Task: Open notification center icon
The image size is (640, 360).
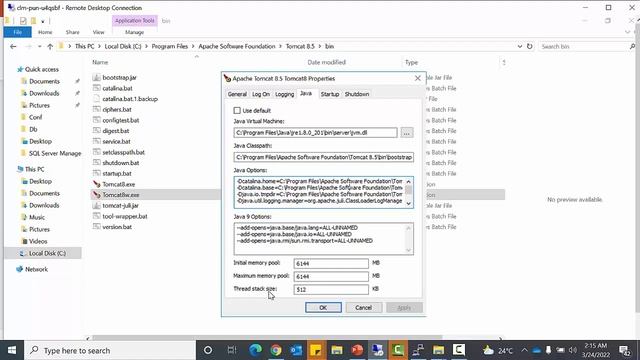Action: (624, 350)
